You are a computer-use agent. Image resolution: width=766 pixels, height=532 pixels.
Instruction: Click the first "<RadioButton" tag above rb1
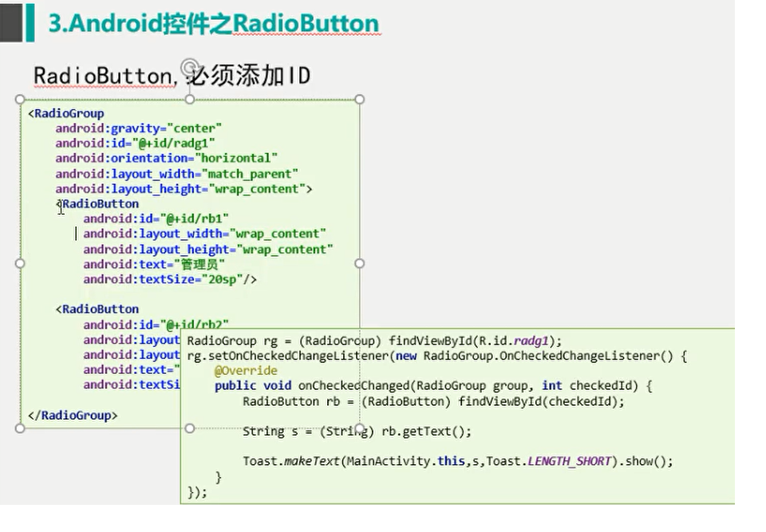tap(97, 203)
